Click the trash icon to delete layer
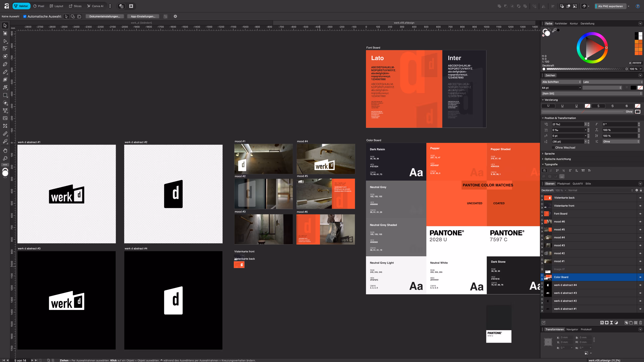The width and height of the screenshot is (644, 362). [640, 323]
